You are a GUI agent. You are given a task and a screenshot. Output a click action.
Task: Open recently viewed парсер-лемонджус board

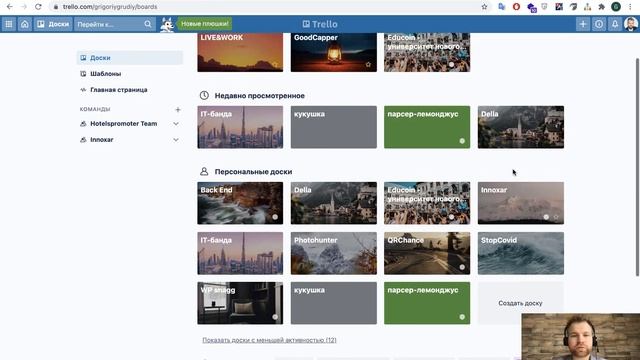point(427,127)
